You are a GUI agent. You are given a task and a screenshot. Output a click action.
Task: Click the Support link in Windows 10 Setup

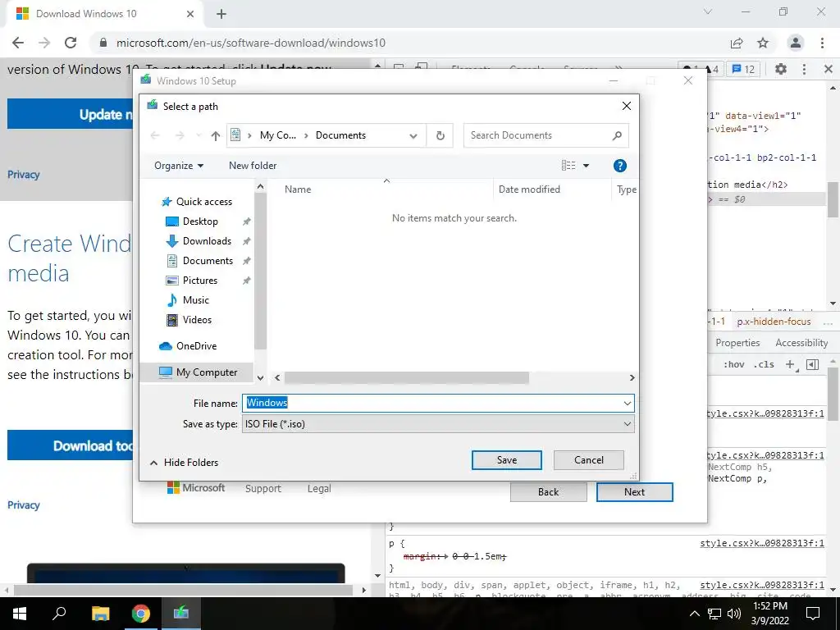click(263, 489)
